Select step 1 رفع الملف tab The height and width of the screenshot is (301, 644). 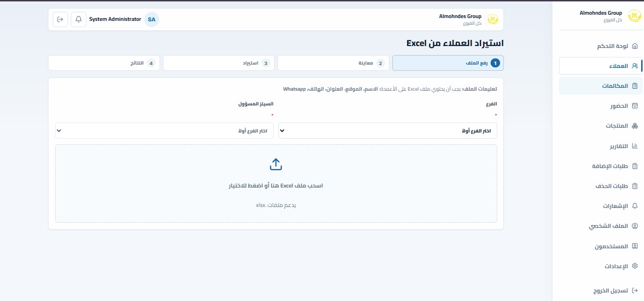[448, 63]
